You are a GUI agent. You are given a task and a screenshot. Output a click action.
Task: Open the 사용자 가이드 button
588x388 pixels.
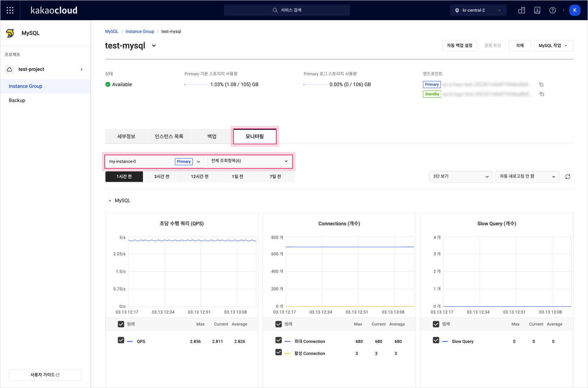pyautogui.click(x=45, y=375)
